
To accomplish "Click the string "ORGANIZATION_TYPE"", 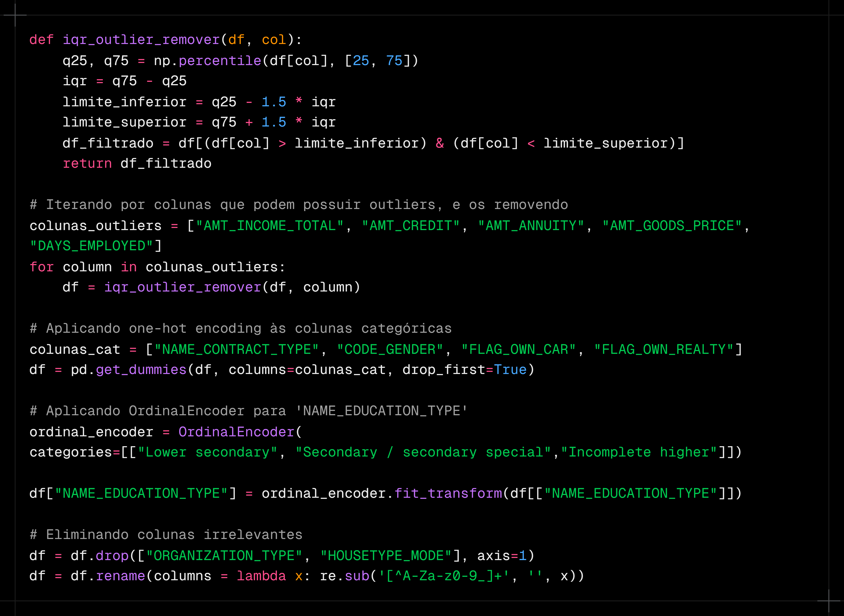I will coord(224,555).
